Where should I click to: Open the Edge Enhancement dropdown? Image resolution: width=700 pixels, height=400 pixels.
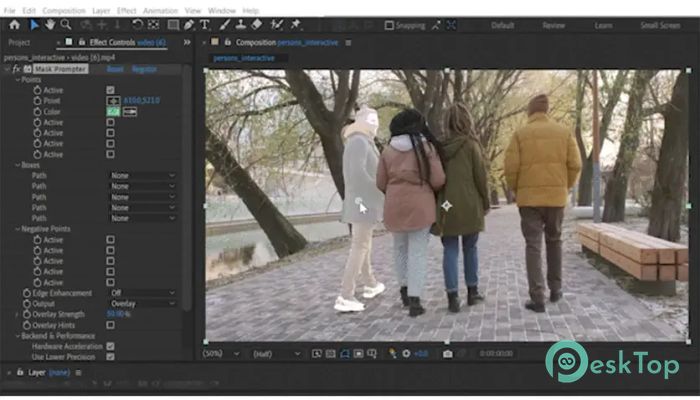click(142, 293)
